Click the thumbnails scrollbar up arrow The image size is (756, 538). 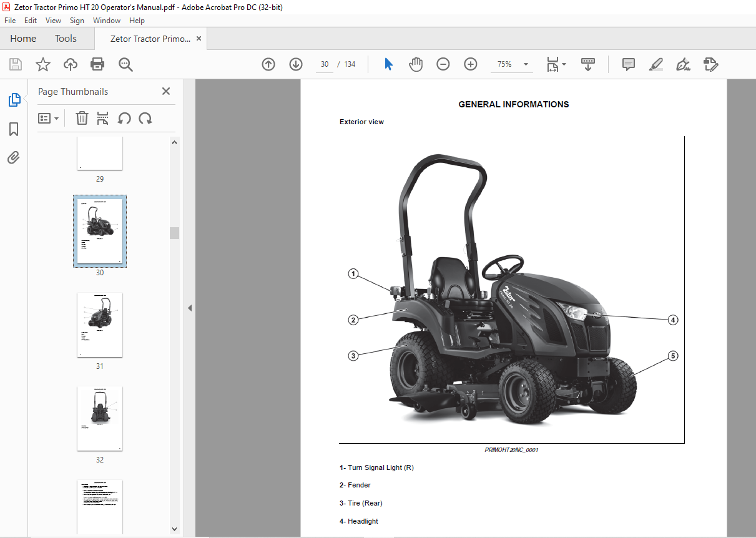point(175,142)
